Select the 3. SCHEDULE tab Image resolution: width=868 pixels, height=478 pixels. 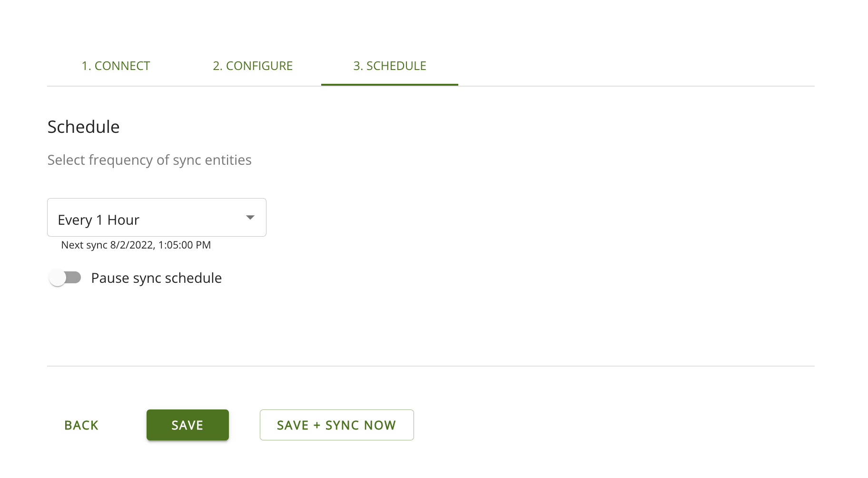[390, 66]
